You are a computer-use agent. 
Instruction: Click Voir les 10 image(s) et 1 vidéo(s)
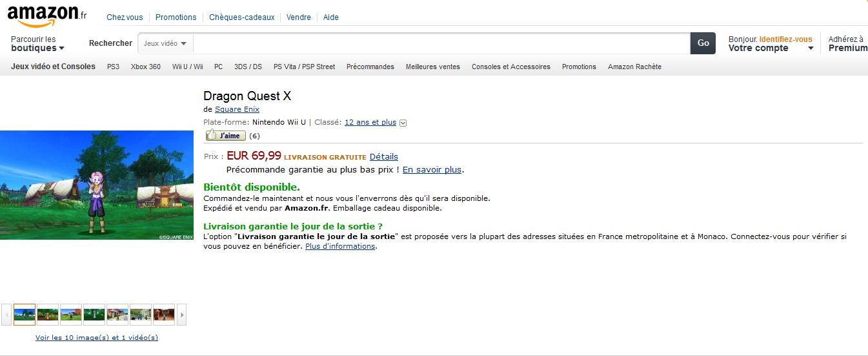97,337
